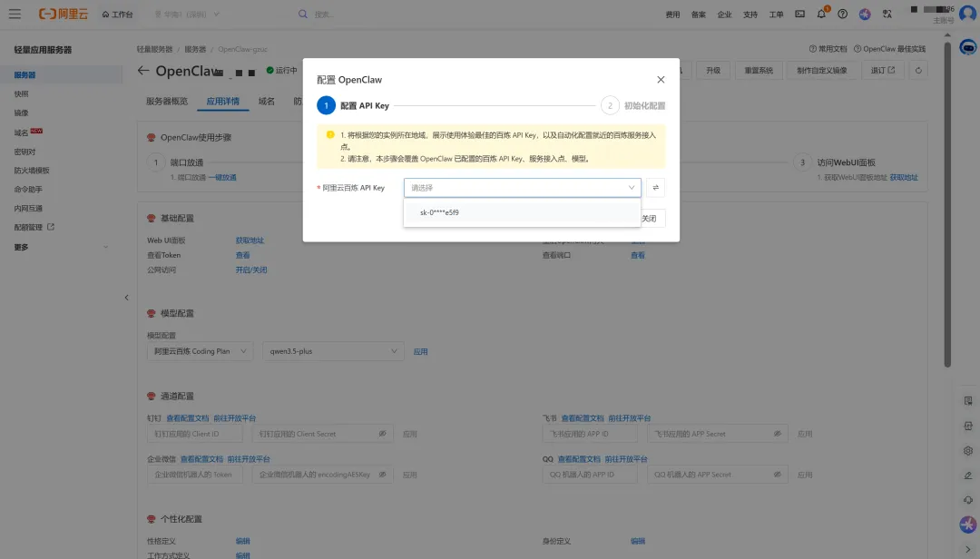
Task: Open the hamburger navigation menu
Action: (x=15, y=14)
